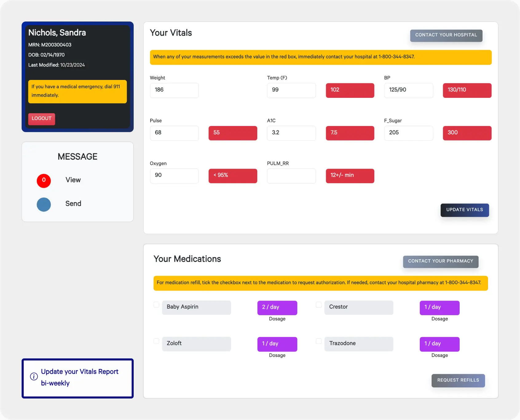Click the BP input showing 125/90
520x420 pixels.
(x=408, y=90)
